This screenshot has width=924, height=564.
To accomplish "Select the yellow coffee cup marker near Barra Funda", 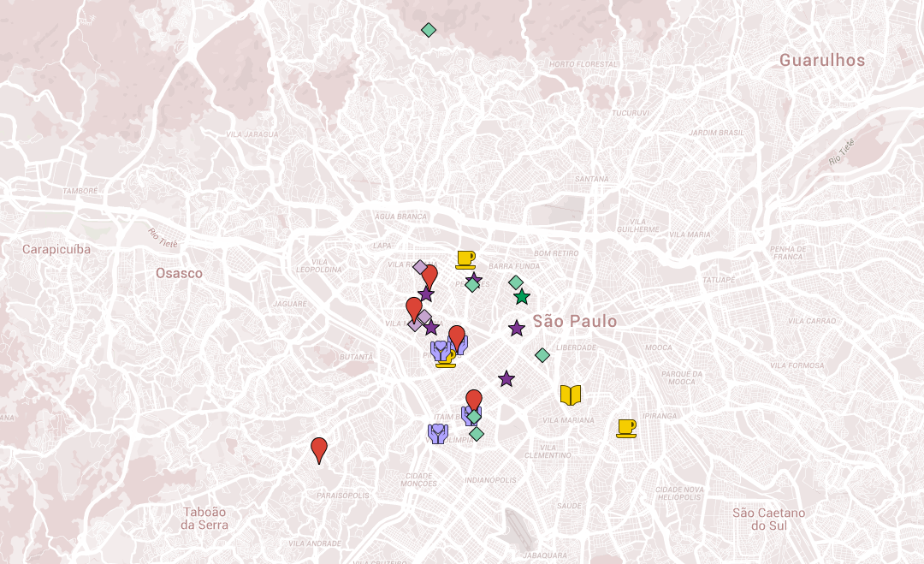I will [465, 260].
